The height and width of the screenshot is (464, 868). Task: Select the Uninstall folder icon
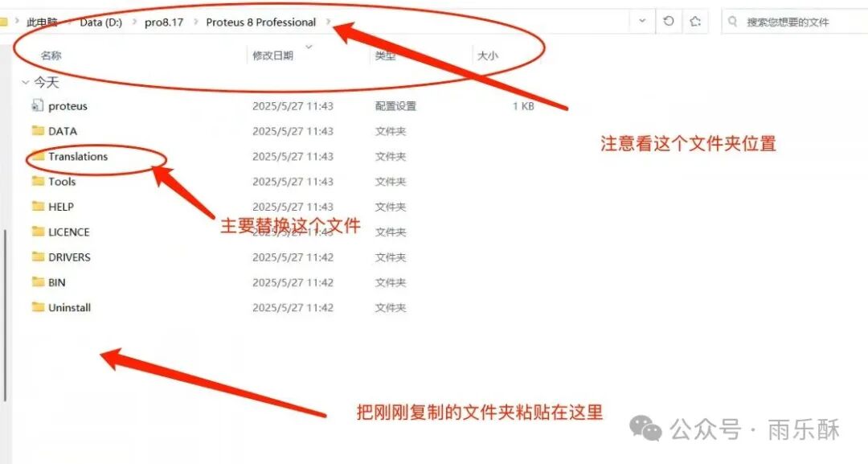tap(37, 307)
